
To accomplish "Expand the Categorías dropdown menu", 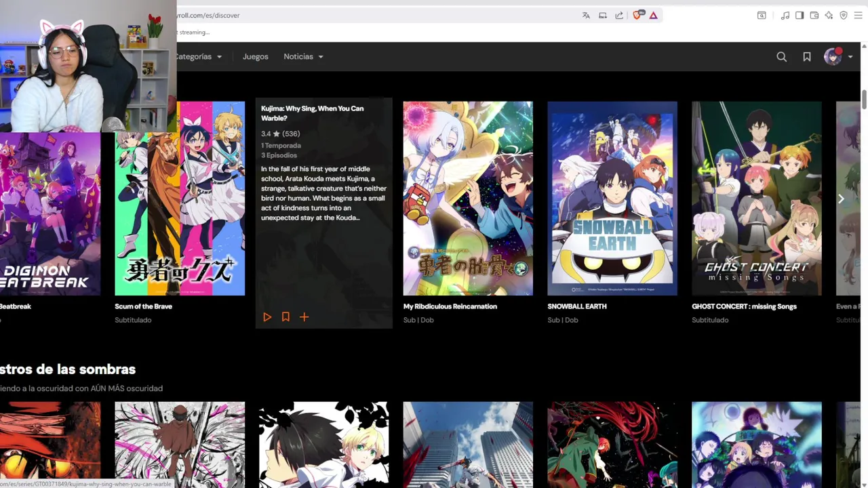I will (x=199, y=57).
